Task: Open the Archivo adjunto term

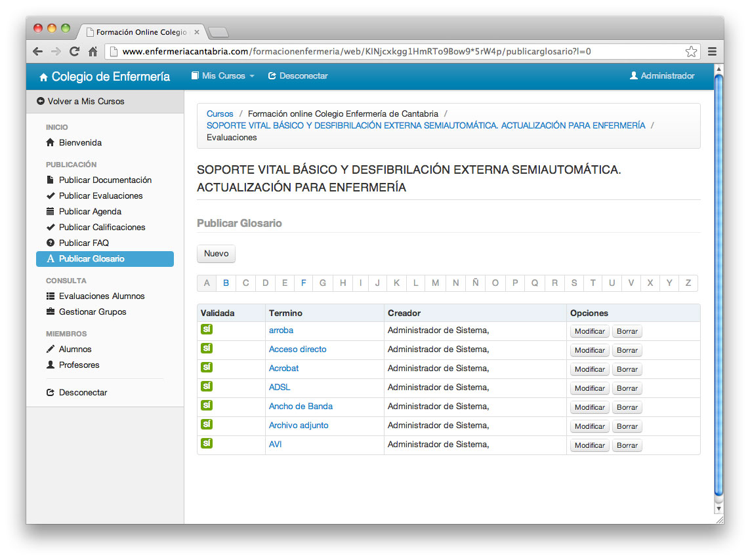Action: click(299, 426)
